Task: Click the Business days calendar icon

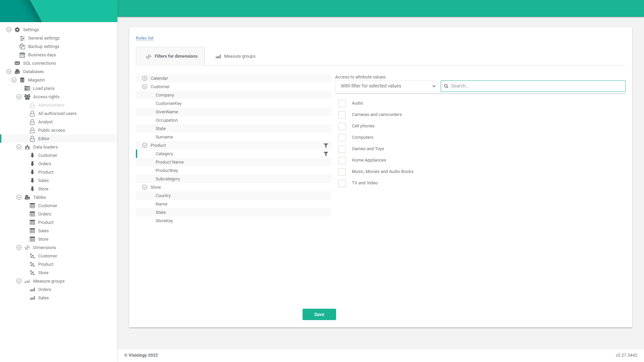Action: click(22, 55)
